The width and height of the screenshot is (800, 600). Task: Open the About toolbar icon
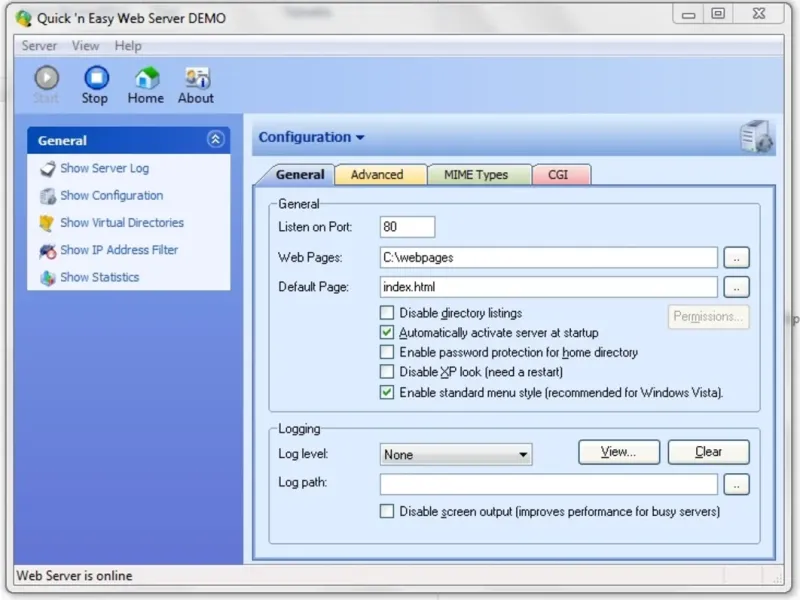point(196,78)
